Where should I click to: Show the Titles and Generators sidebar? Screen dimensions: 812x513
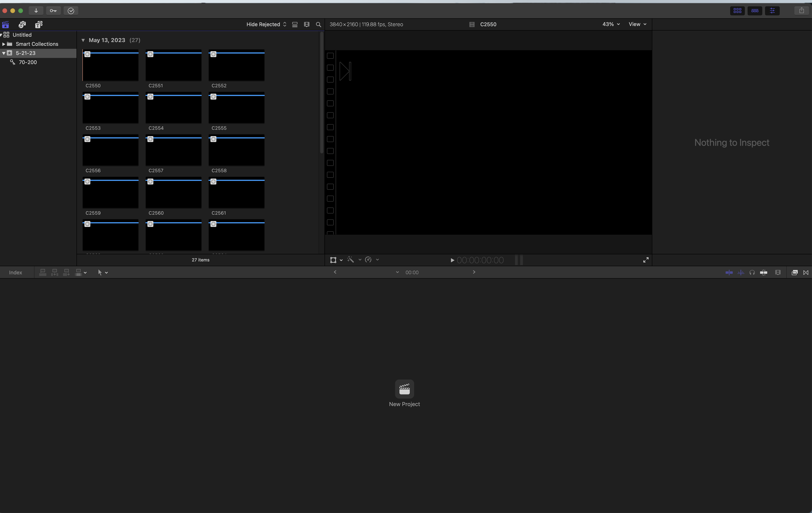(39, 24)
